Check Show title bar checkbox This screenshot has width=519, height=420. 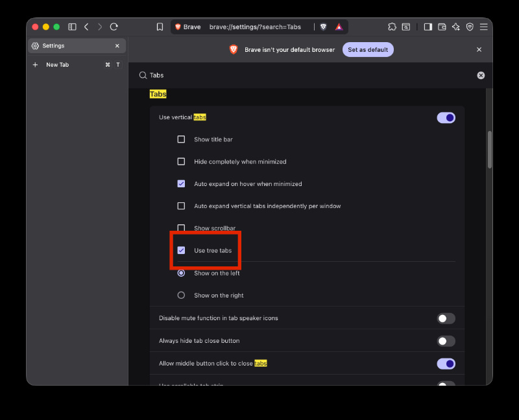click(181, 139)
